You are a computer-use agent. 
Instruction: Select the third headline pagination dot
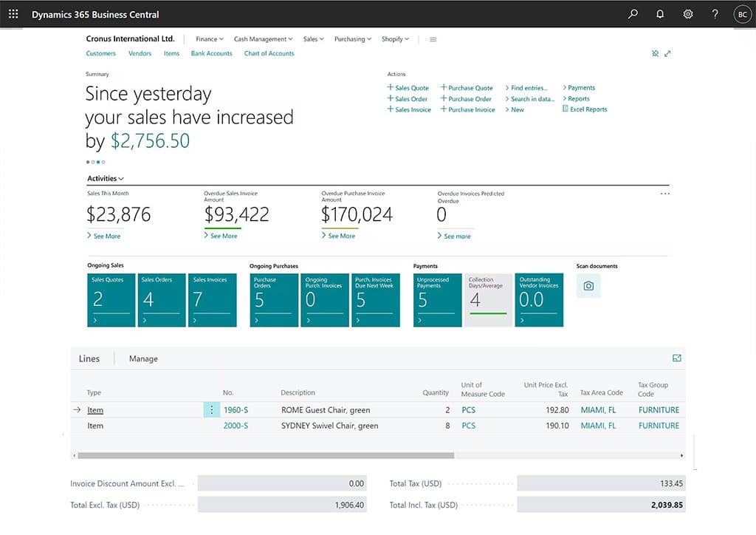(x=98, y=162)
